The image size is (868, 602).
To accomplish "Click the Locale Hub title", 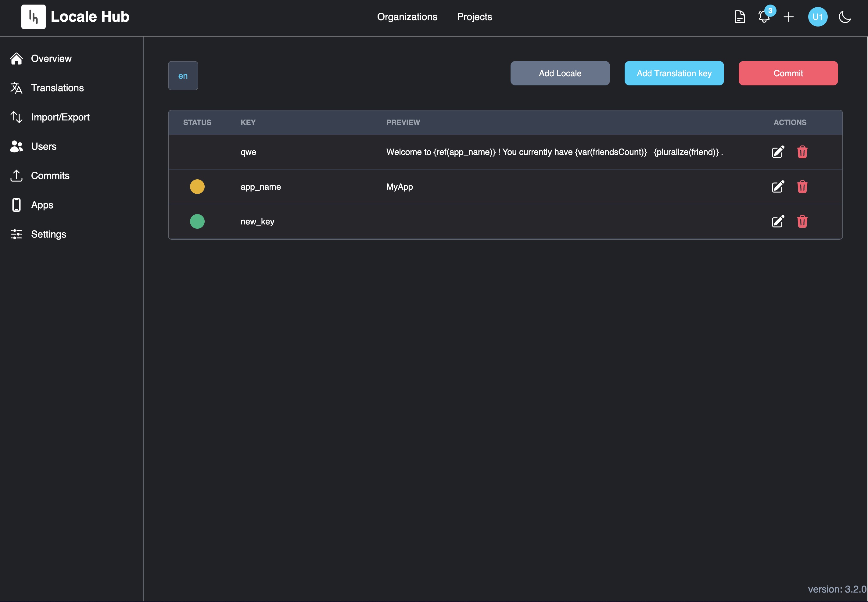I will [90, 16].
